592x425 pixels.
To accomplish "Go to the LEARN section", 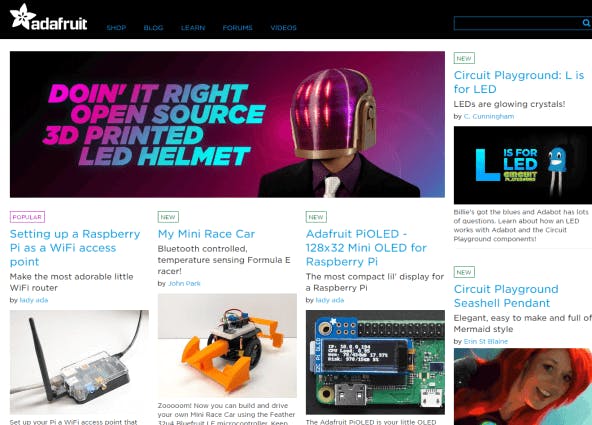I will (193, 28).
